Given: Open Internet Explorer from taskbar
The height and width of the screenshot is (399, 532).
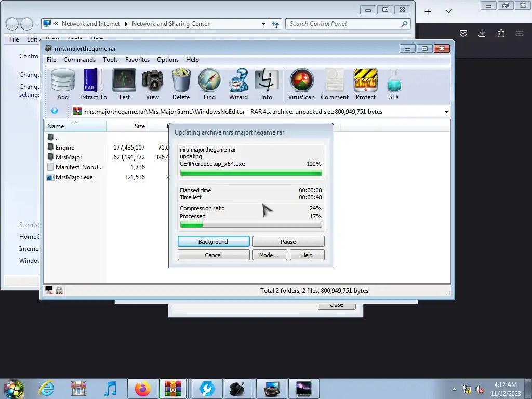Looking at the screenshot, I should (46, 389).
